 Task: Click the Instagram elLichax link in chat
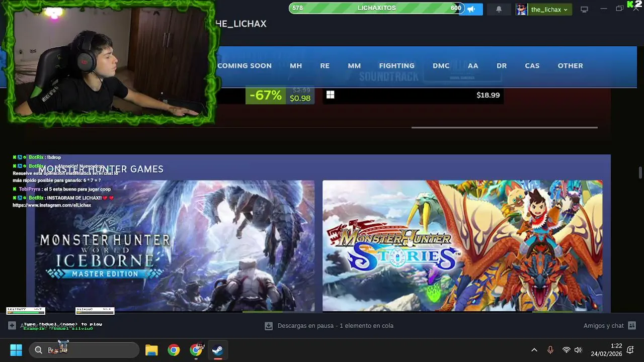tap(52, 205)
